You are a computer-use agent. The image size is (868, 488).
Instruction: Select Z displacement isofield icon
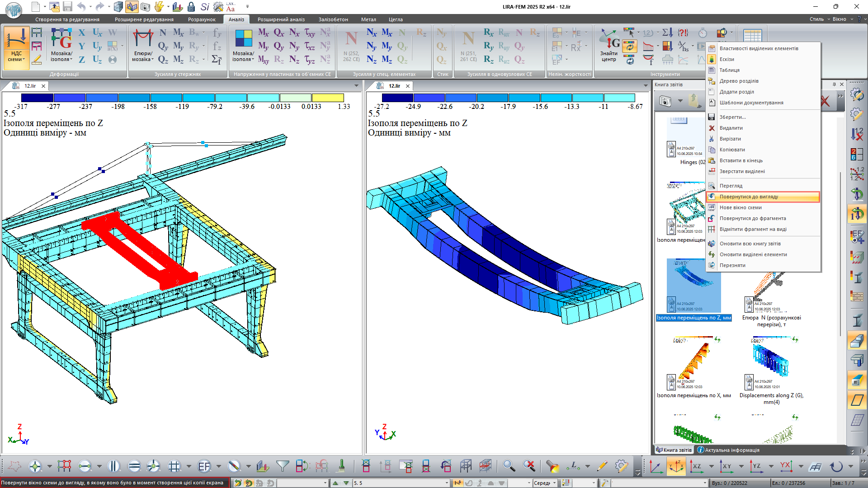[x=82, y=60]
